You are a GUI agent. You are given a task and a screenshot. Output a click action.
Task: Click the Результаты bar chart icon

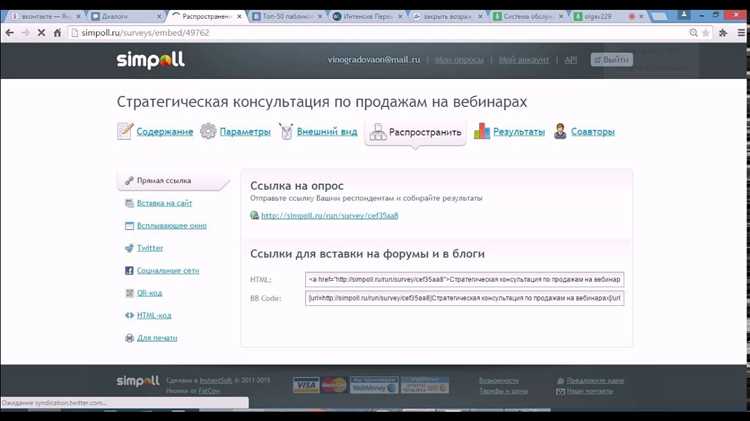pos(482,131)
